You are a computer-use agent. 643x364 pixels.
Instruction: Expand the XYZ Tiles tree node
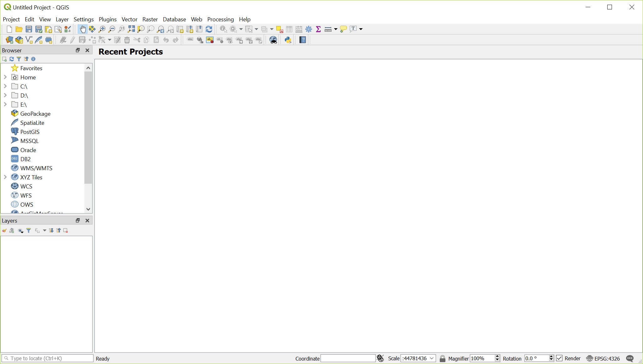(5, 177)
